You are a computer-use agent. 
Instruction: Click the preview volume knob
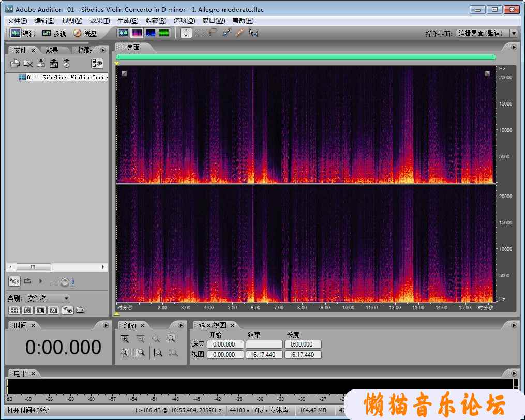pyautogui.click(x=65, y=282)
